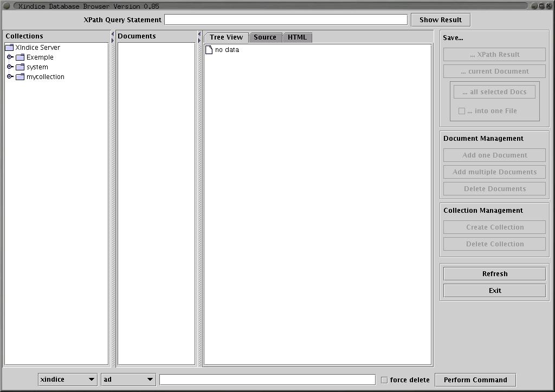Click the mycollection folder icon
Image resolution: width=555 pixels, height=392 pixels.
tap(20, 77)
